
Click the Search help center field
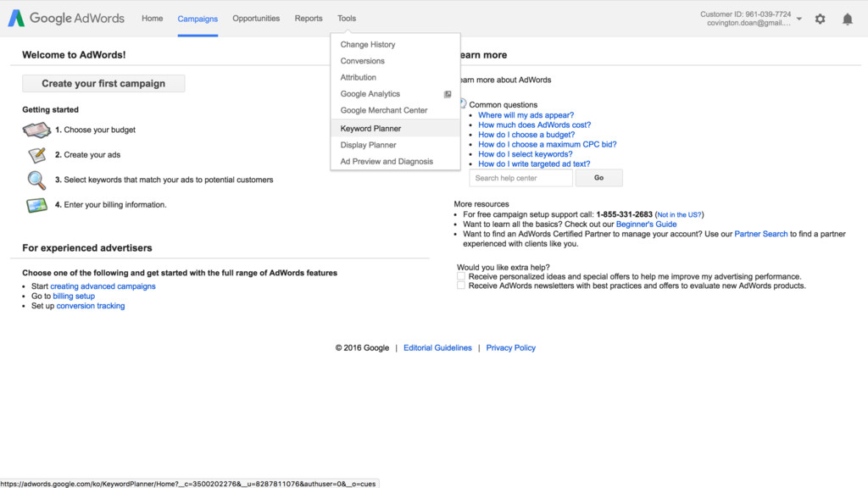click(521, 178)
